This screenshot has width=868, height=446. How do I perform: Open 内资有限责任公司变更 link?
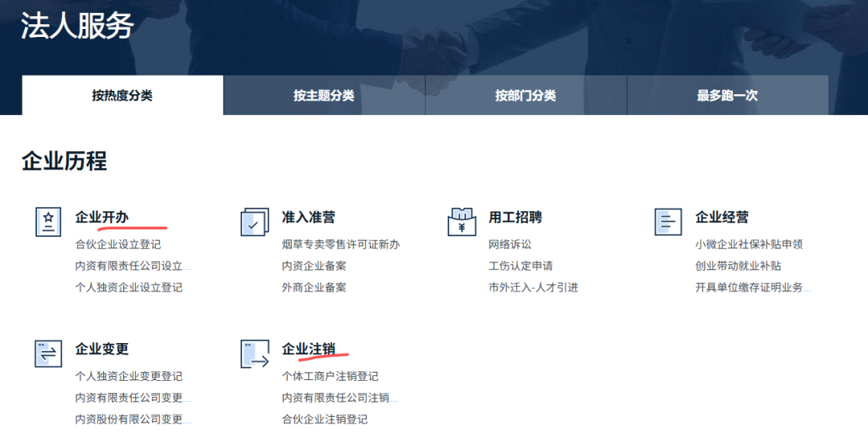(133, 398)
